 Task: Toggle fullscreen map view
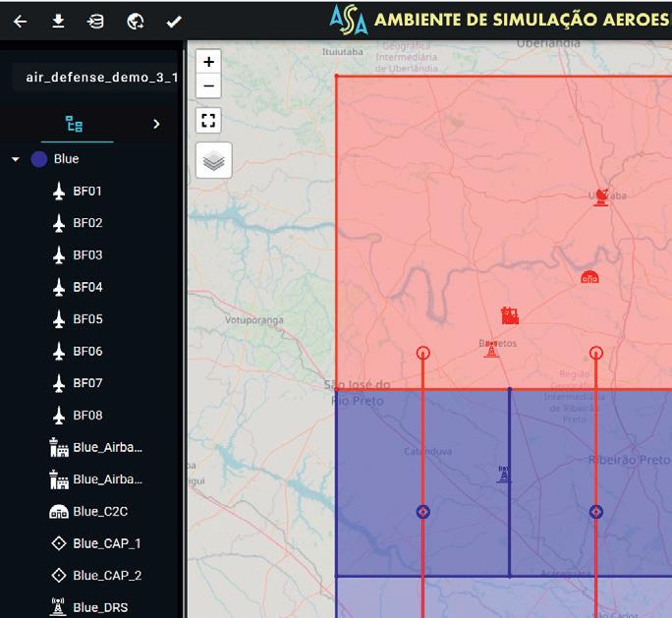click(208, 121)
